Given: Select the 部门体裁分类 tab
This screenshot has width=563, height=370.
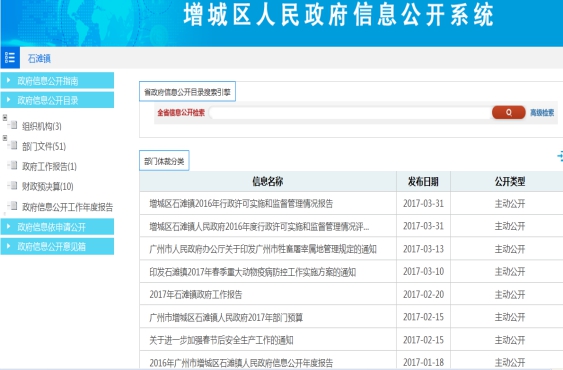Looking at the screenshot, I should pos(164,161).
